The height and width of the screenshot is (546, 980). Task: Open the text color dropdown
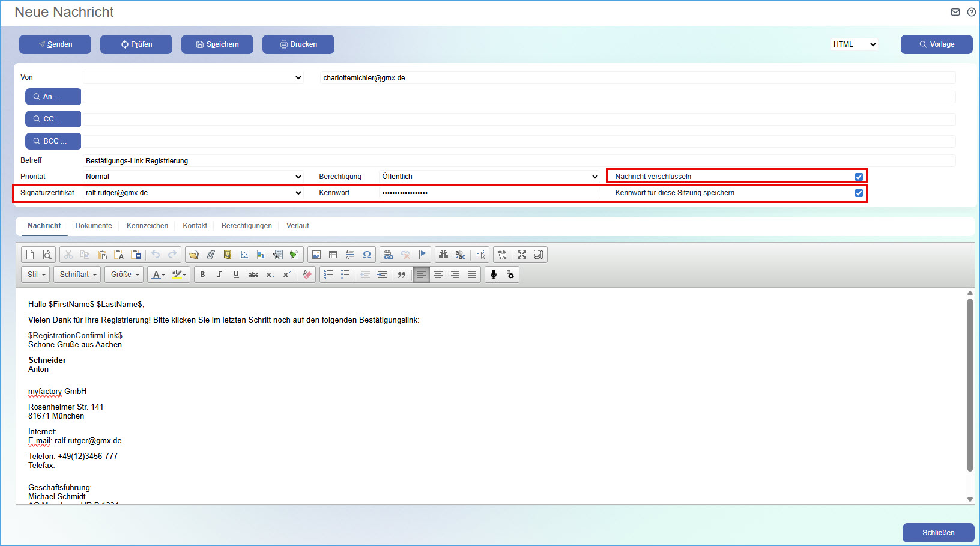click(x=159, y=275)
